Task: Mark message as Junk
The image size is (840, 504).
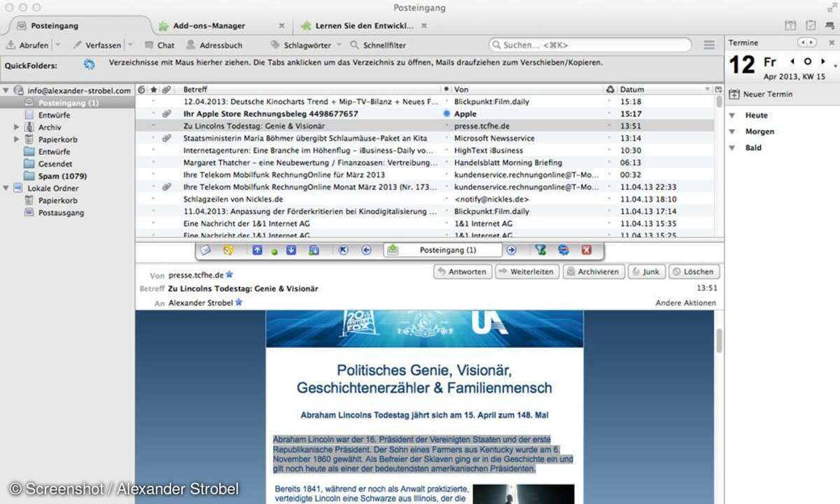Action: coord(646,272)
